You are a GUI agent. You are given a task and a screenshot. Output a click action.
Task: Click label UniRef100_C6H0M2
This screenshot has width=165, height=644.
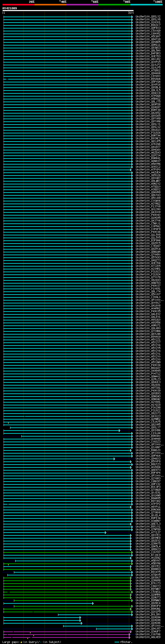point(148,34)
